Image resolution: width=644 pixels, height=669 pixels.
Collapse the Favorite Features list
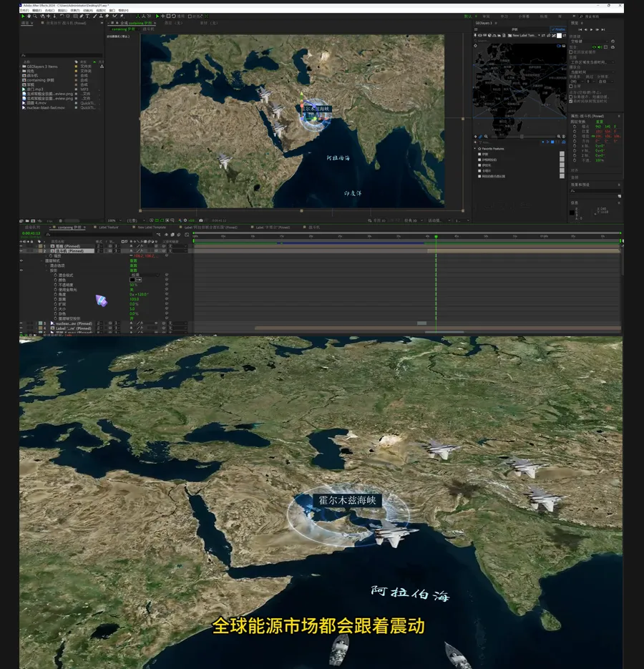click(474, 149)
